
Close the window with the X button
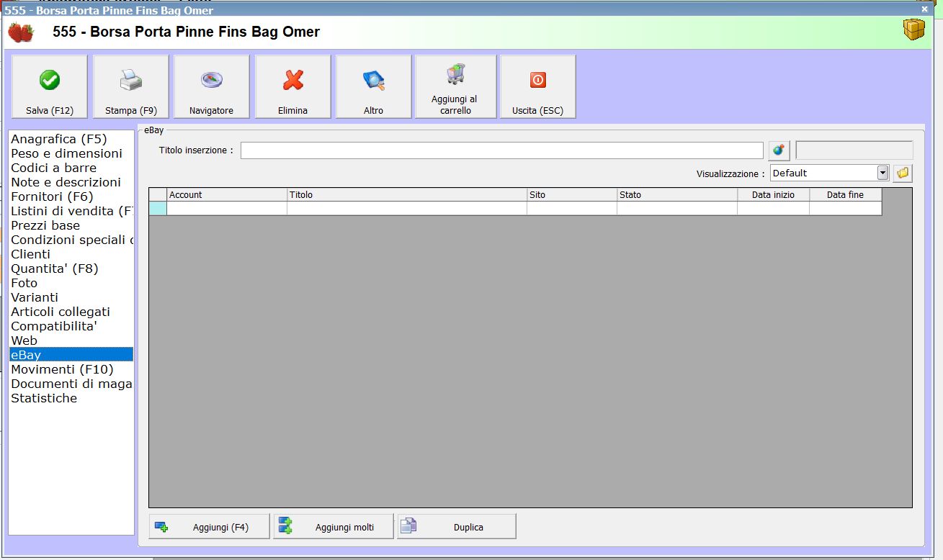[925, 9]
